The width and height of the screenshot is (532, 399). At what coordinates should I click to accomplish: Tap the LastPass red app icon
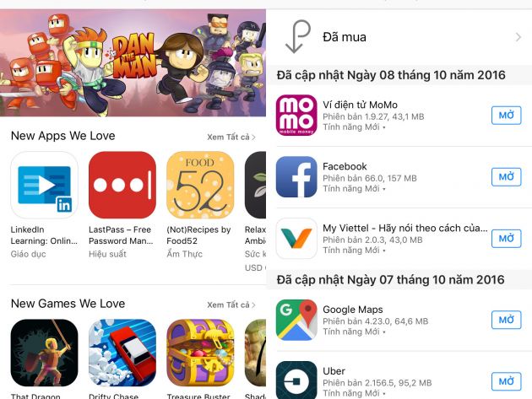pos(122,185)
